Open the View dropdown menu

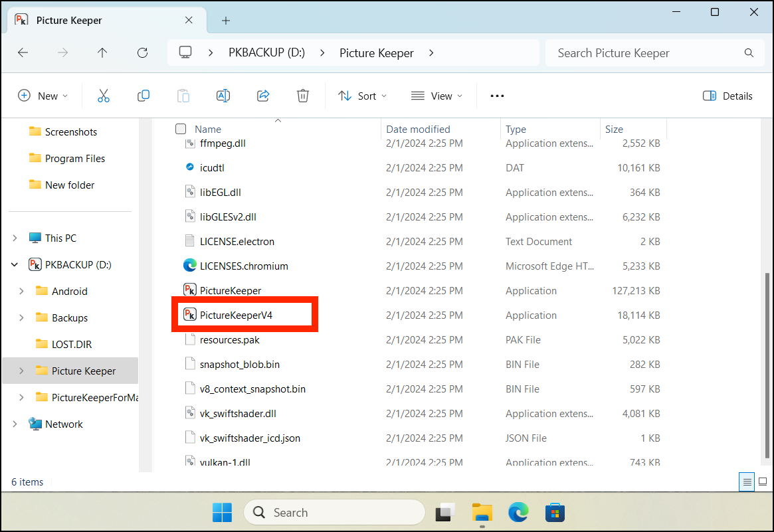point(437,96)
